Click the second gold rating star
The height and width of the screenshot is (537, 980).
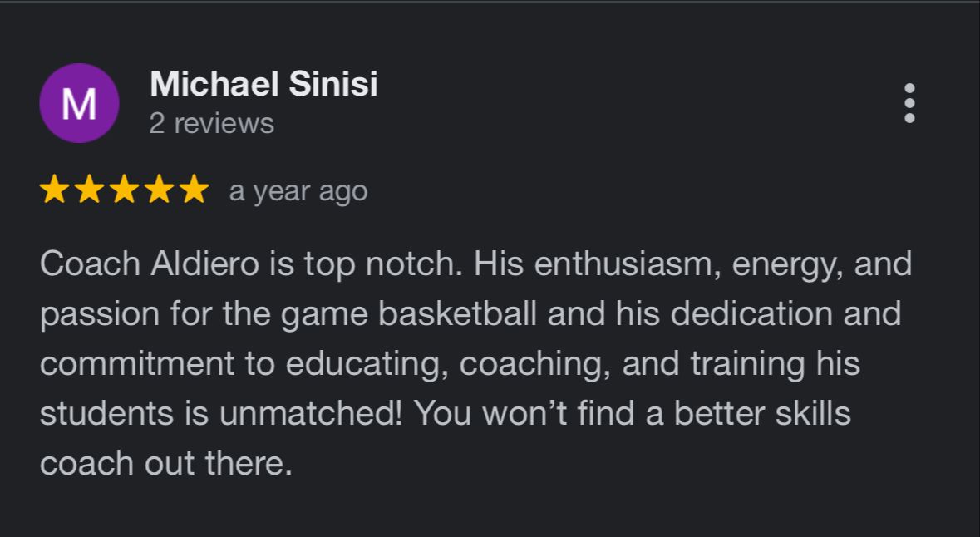tap(89, 190)
